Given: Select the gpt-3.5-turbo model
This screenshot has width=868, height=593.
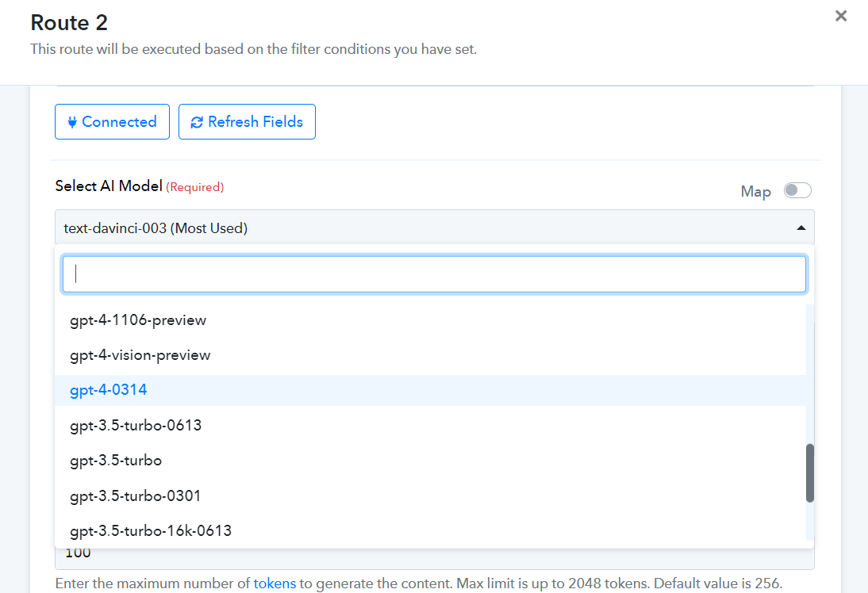Looking at the screenshot, I should pos(430,461).
